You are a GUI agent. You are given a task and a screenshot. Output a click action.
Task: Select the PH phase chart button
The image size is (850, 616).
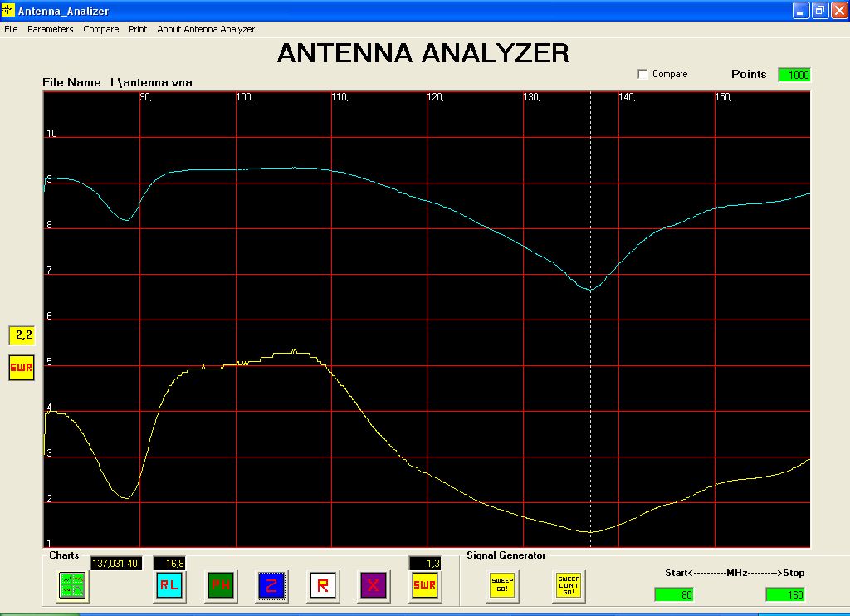221,585
